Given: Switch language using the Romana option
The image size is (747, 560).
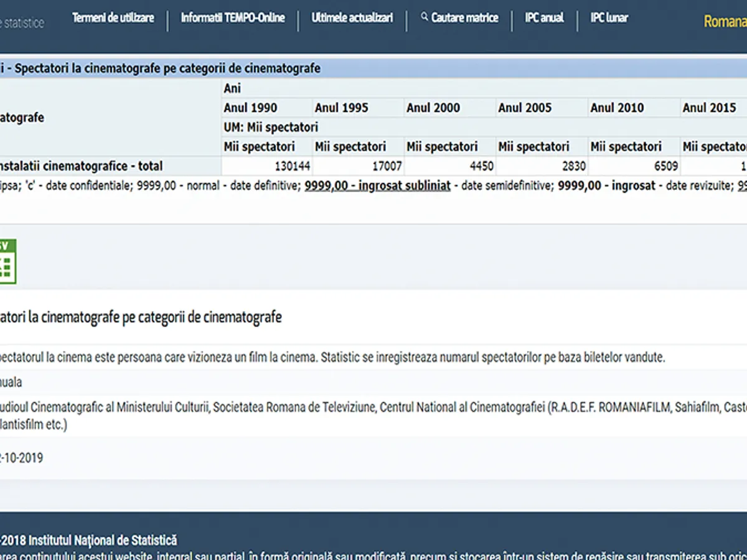Looking at the screenshot, I should point(725,22).
